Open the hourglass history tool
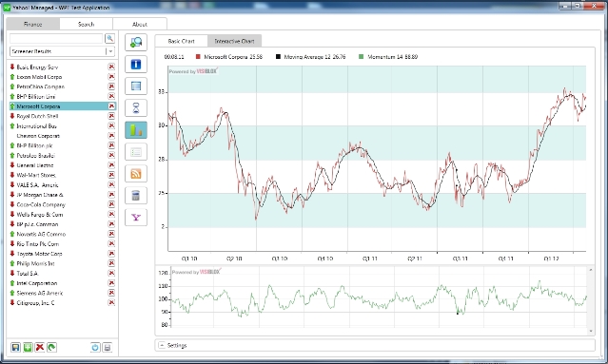The height and width of the screenshot is (364, 608). click(136, 108)
